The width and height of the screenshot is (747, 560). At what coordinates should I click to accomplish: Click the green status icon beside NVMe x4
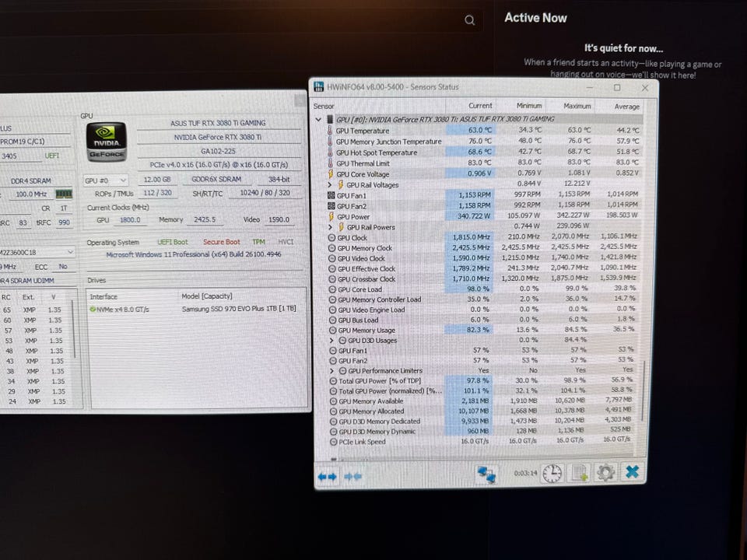pos(93,309)
